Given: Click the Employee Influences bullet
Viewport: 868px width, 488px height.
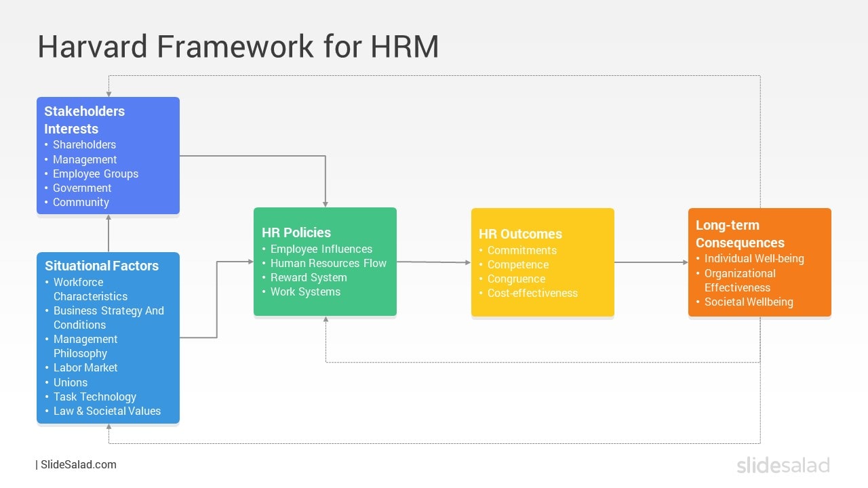Looking at the screenshot, I should [x=321, y=249].
